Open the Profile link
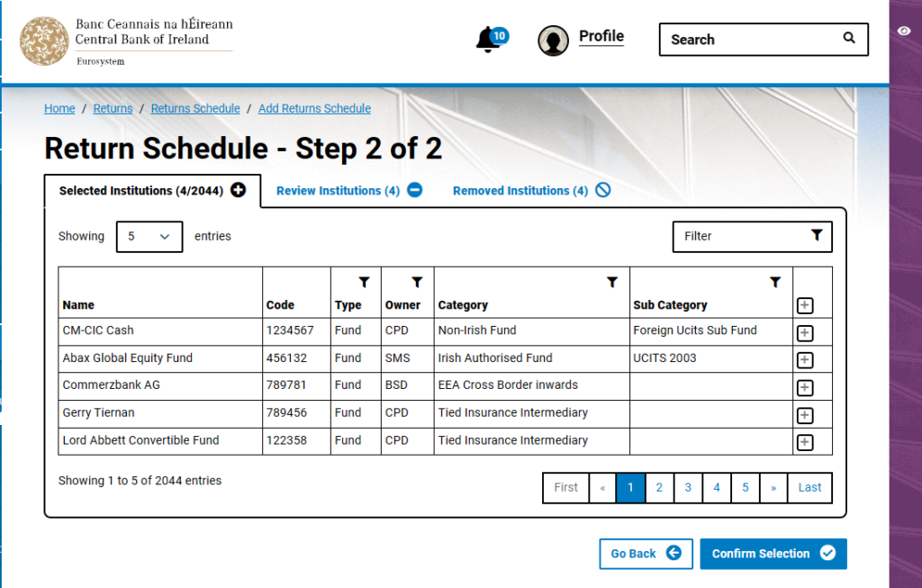This screenshot has height=588, width=922. 601,36
